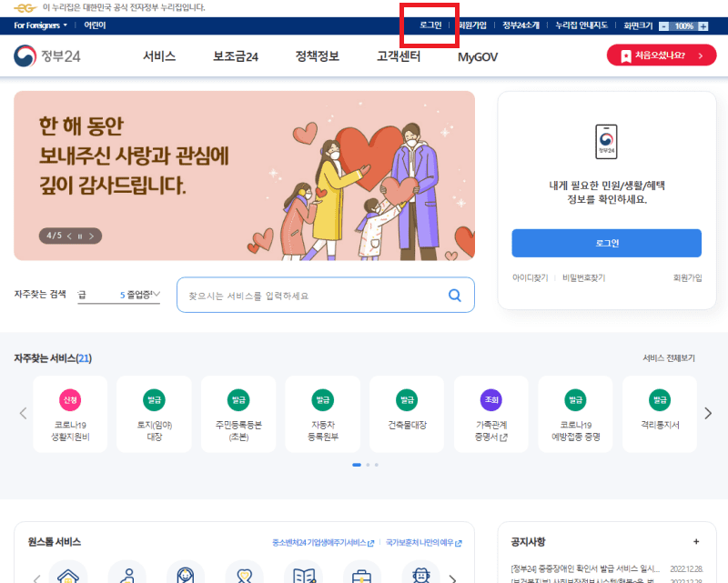The width and height of the screenshot is (728, 583).
Task: Show previous banner slide
Action: coord(69,236)
